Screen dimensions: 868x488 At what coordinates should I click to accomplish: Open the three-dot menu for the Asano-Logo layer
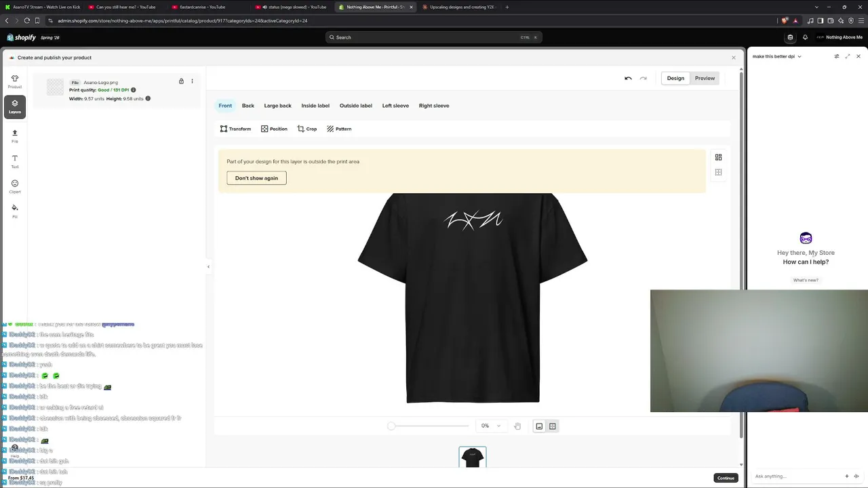click(x=192, y=81)
